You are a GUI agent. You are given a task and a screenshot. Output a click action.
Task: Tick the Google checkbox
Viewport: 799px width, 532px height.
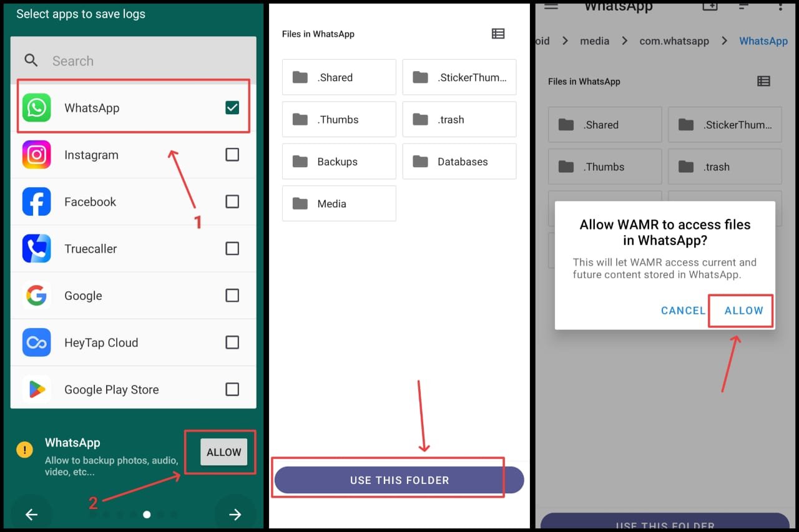[232, 296]
